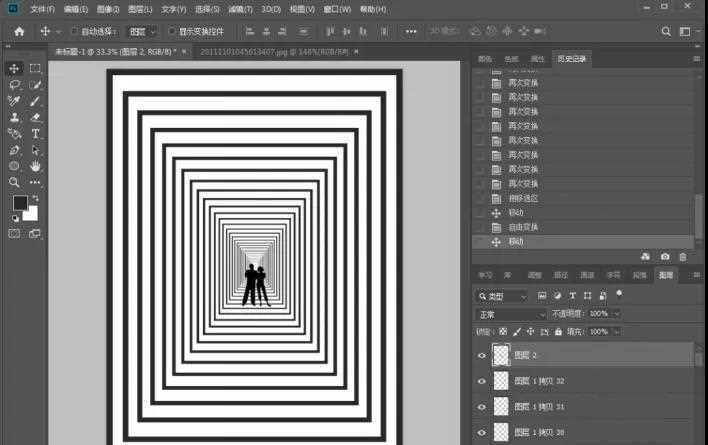The image size is (708, 445).
Task: Click more align options three dots
Action: [410, 32]
